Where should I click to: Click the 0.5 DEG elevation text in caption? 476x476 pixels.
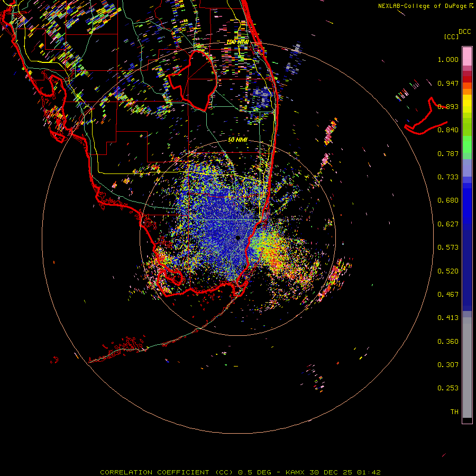pyautogui.click(x=254, y=472)
